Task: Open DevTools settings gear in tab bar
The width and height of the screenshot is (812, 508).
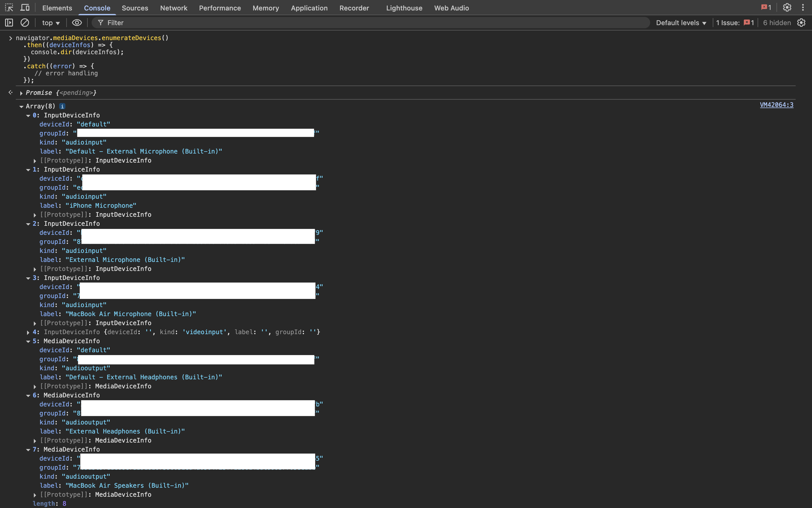Action: pos(787,7)
